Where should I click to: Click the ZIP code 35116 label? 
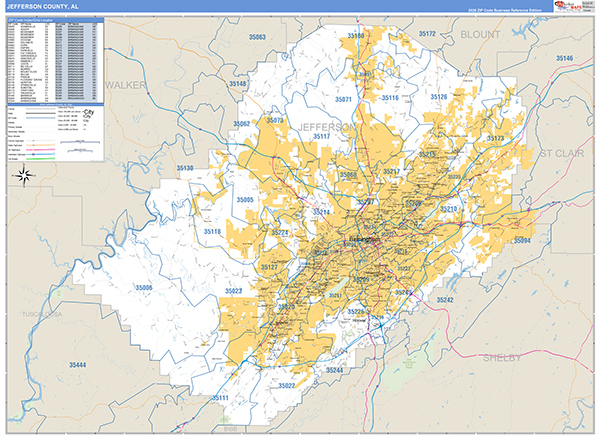coord(390,98)
